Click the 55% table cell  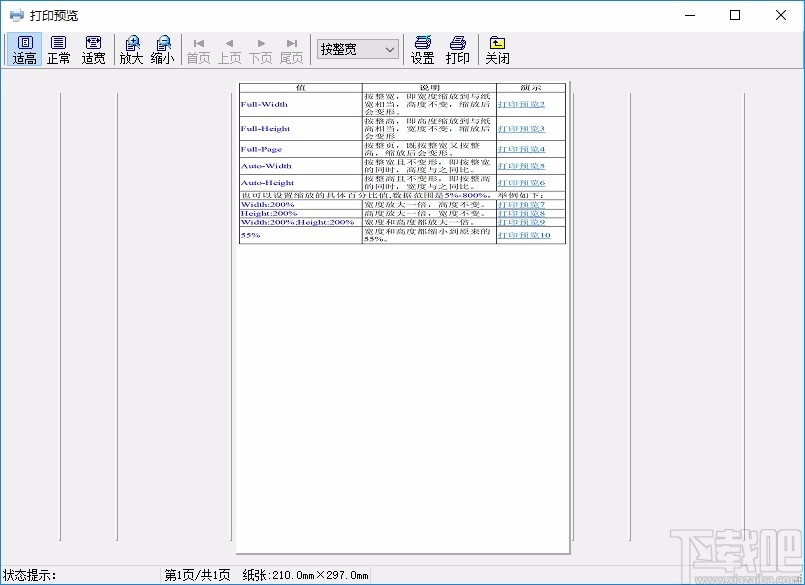coord(301,235)
